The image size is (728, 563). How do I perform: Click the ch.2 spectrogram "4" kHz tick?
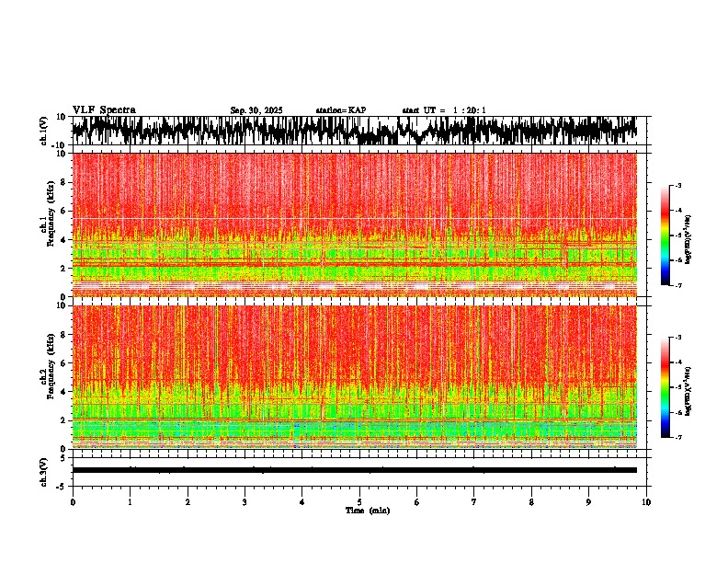(x=63, y=392)
